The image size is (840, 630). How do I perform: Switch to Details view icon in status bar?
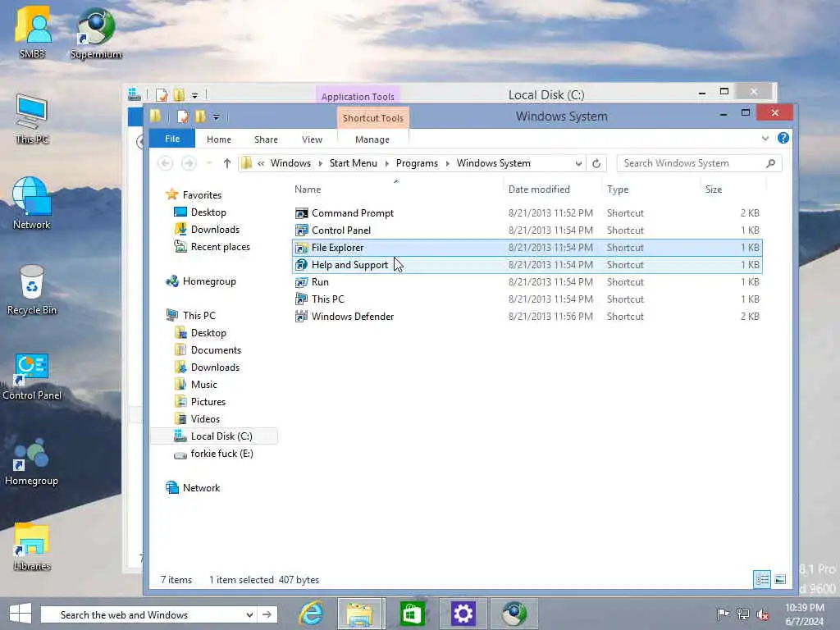click(x=762, y=579)
